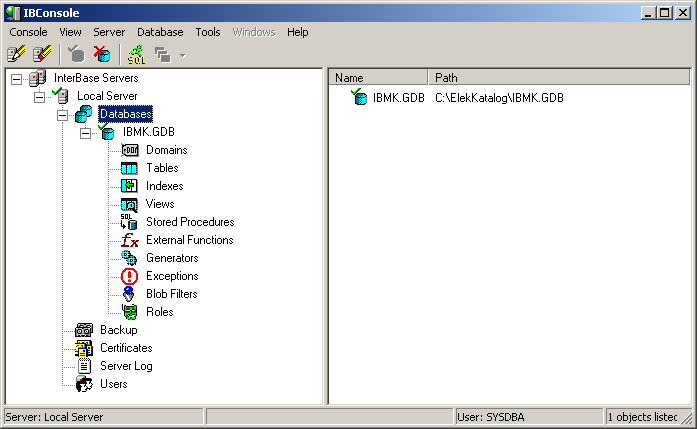This screenshot has width=697, height=429.
Task: Click the InterBase Servers icon
Action: (37, 78)
